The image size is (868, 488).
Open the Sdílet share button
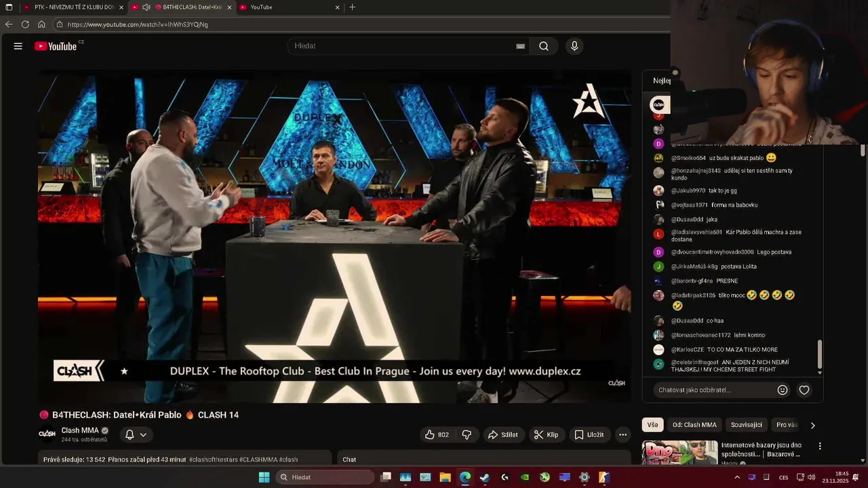point(502,434)
